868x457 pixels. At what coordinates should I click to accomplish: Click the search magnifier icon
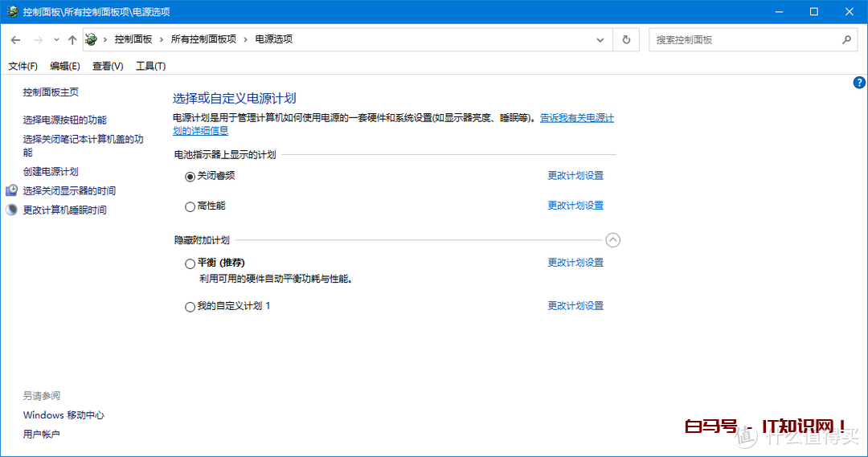(846, 40)
